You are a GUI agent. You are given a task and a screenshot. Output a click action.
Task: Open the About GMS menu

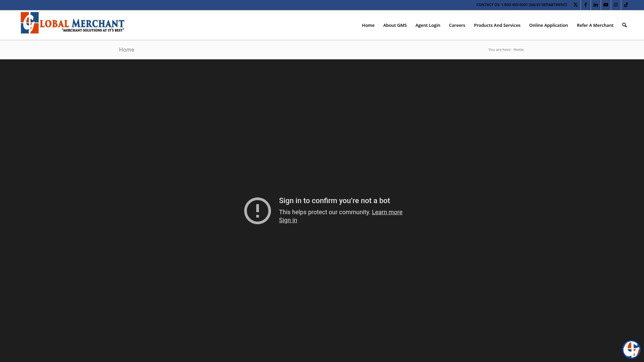pos(395,25)
